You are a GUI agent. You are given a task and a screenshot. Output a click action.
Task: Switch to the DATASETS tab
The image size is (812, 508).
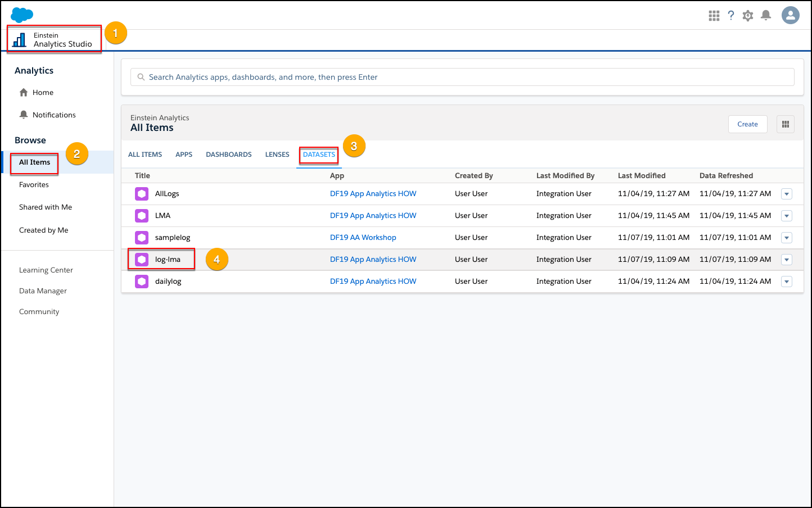(x=319, y=155)
